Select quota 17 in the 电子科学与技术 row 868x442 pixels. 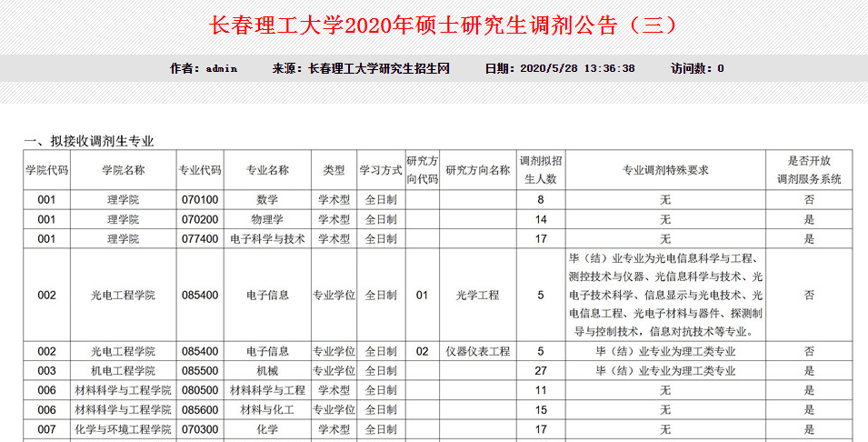pos(541,239)
